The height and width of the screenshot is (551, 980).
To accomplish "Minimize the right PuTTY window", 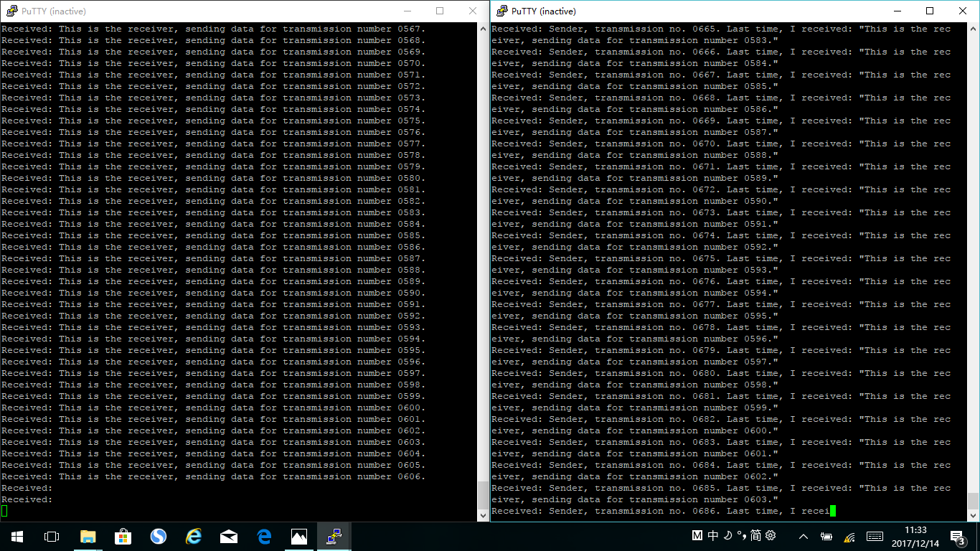I will [x=897, y=11].
